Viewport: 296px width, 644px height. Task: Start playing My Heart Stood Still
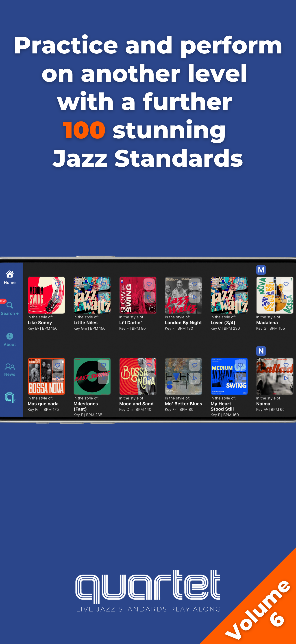pyautogui.click(x=240, y=378)
